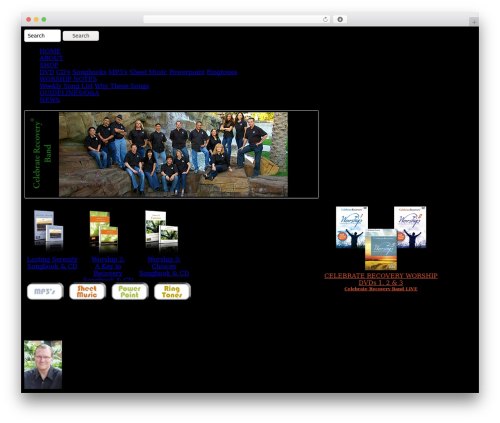Image resolution: width=500 pixels, height=423 pixels.
Task: Open the HOME navigation link
Action: click(50, 51)
